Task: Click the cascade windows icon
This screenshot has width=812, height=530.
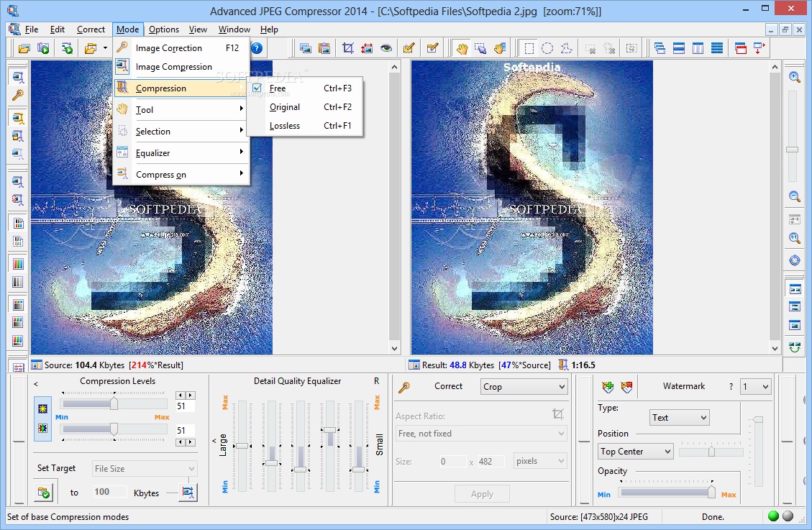Action: (660, 49)
